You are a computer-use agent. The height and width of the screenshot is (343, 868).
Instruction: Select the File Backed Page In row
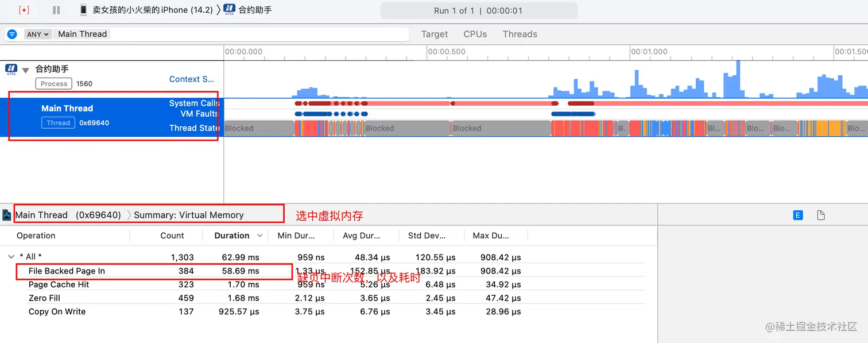click(323, 271)
